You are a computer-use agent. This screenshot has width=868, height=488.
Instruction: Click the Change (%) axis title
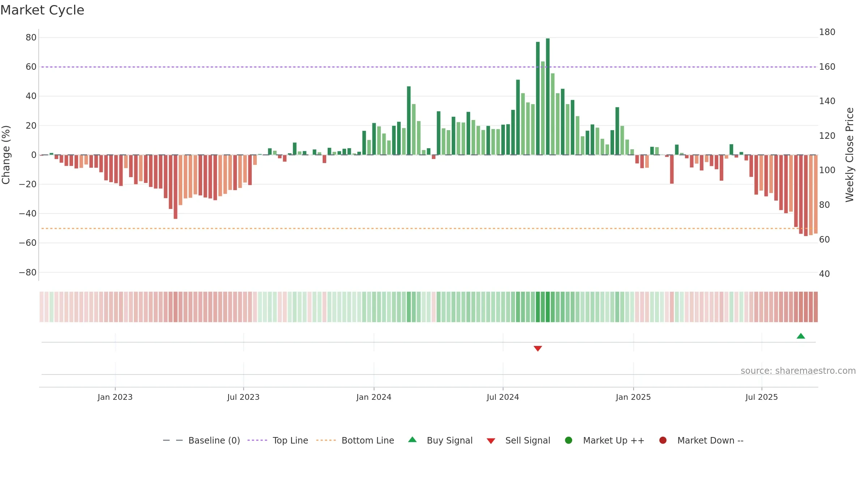point(6,155)
